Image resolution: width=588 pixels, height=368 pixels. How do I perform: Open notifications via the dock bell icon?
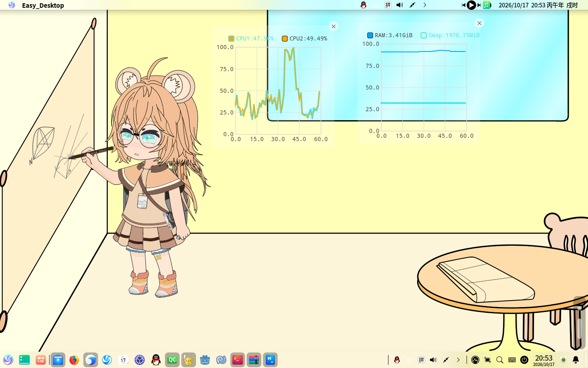(576, 360)
